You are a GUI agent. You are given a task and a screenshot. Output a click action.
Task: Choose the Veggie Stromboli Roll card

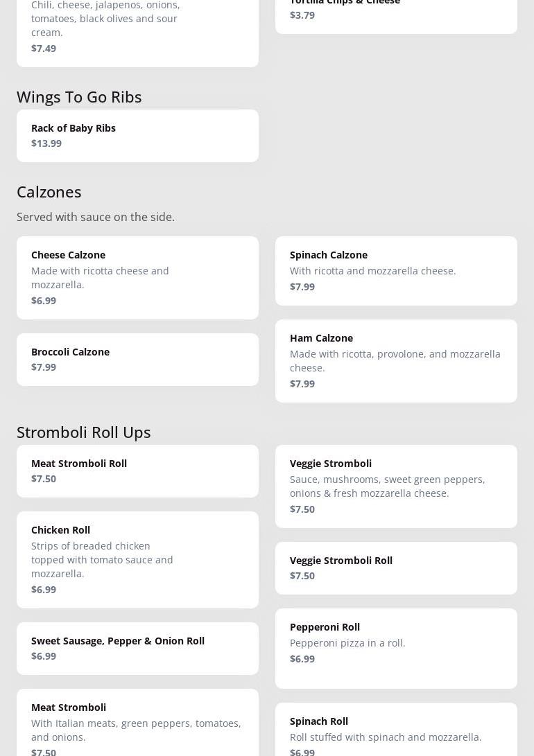(x=396, y=568)
